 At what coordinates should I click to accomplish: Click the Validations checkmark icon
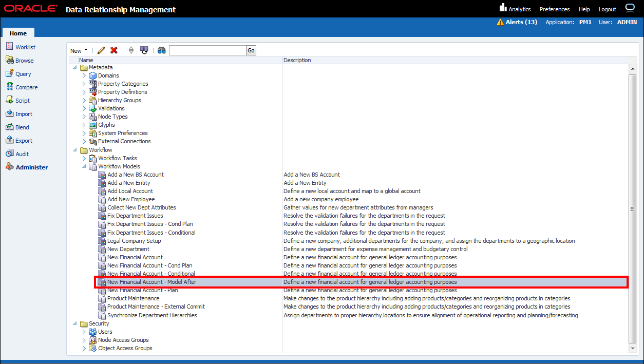click(92, 108)
